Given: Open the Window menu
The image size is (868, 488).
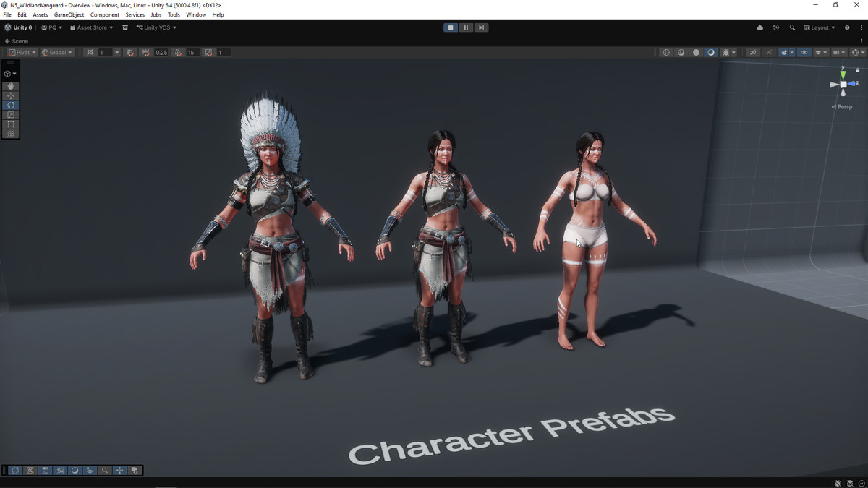Looking at the screenshot, I should click(196, 14).
